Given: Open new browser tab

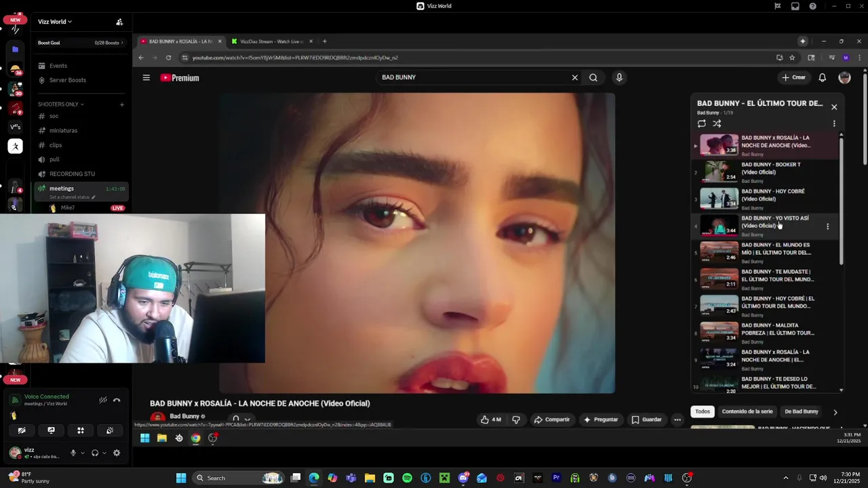Looking at the screenshot, I should (324, 41).
